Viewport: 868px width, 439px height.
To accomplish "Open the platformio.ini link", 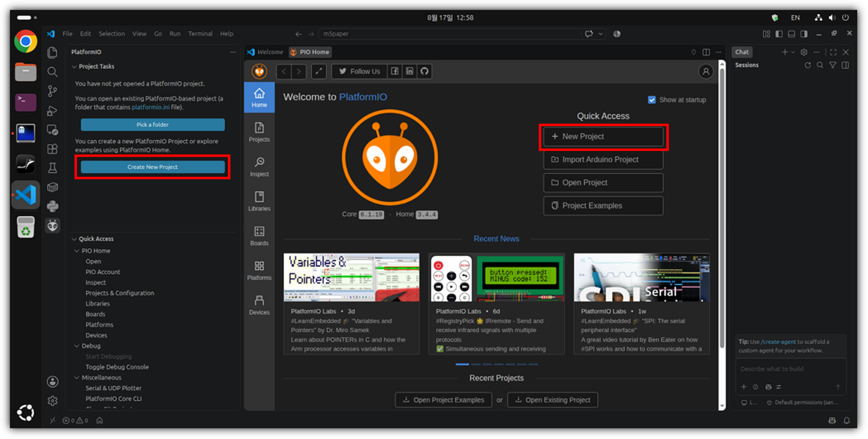I will tap(150, 107).
